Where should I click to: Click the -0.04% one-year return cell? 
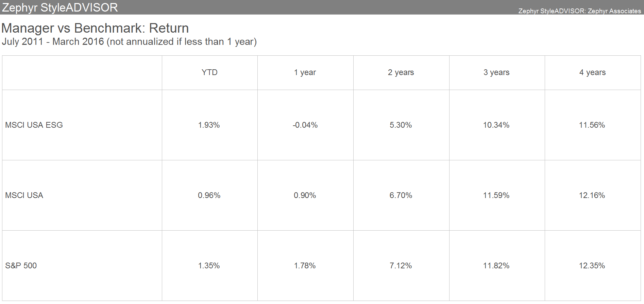(305, 125)
